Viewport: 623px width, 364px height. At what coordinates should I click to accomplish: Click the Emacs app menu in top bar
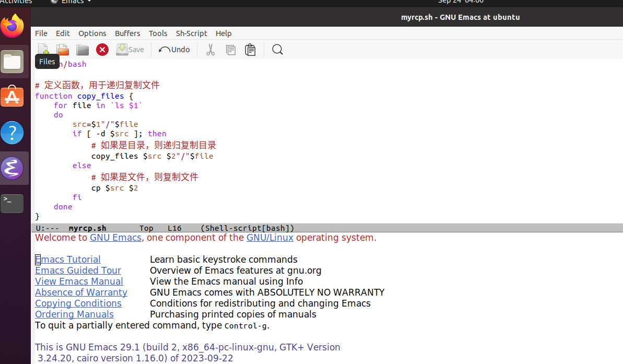[x=72, y=2]
